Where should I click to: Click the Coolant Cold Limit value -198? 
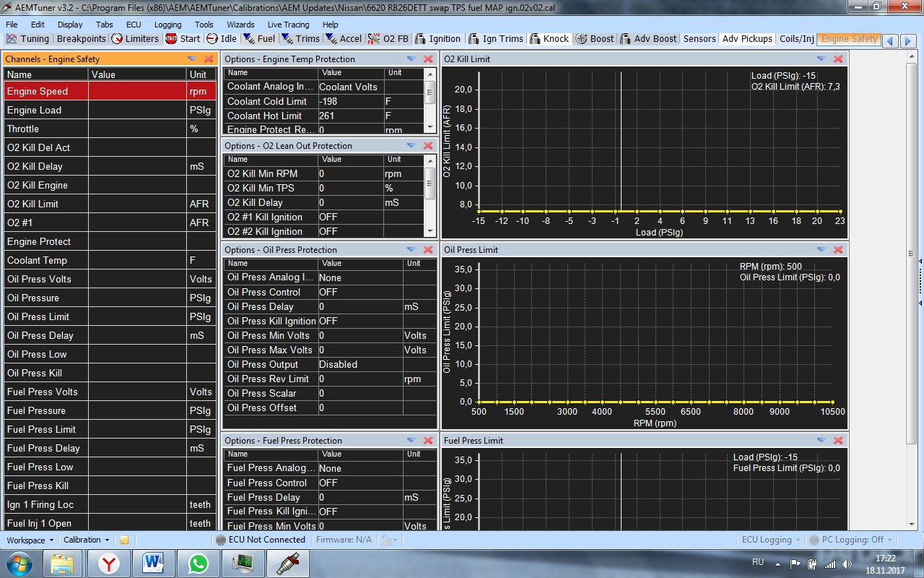pyautogui.click(x=350, y=101)
